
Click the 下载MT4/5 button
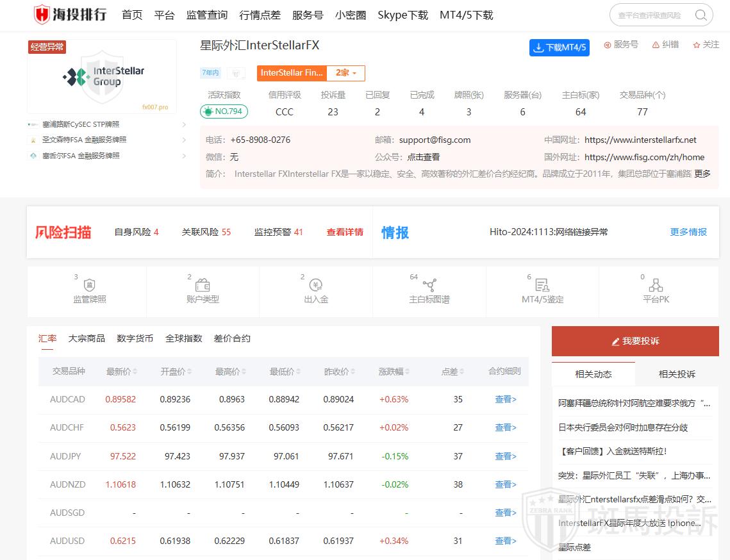[x=559, y=47]
